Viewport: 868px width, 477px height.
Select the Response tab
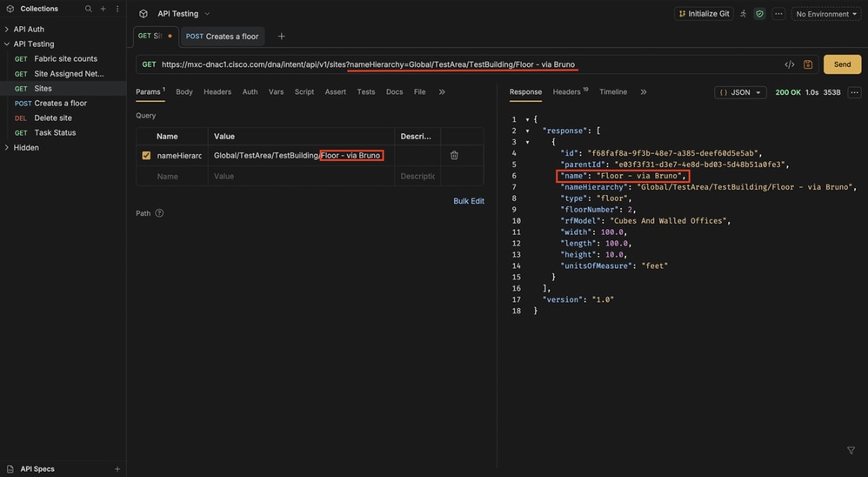[526, 92]
